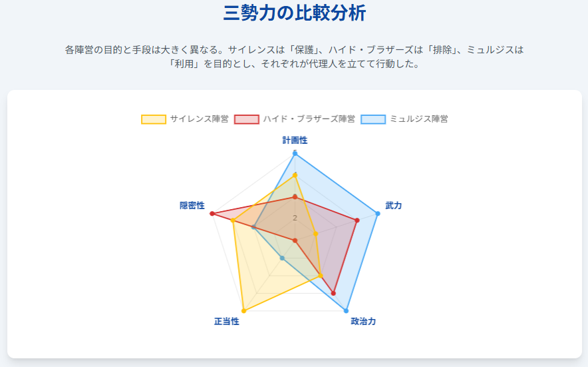Click the 三勢力の比較分析 heading

click(295, 13)
